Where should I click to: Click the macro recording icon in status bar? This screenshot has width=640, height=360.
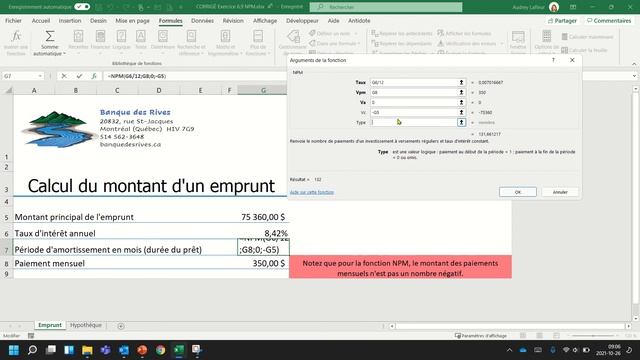click(x=31, y=336)
